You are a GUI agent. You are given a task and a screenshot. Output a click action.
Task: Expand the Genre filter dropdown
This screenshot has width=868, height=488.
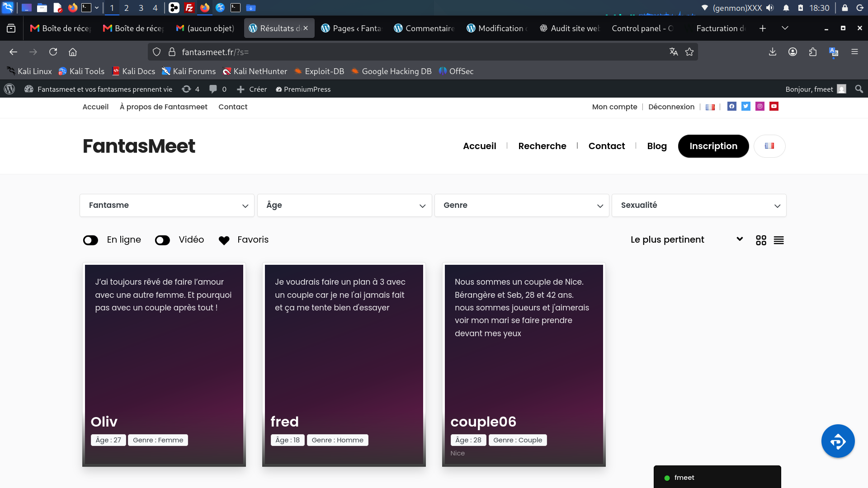tap(522, 206)
